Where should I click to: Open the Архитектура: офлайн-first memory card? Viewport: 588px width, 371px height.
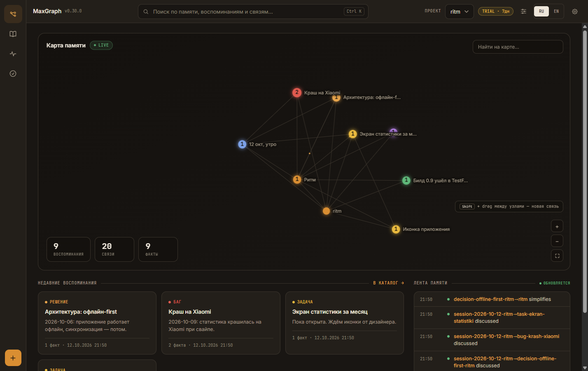coord(97,323)
